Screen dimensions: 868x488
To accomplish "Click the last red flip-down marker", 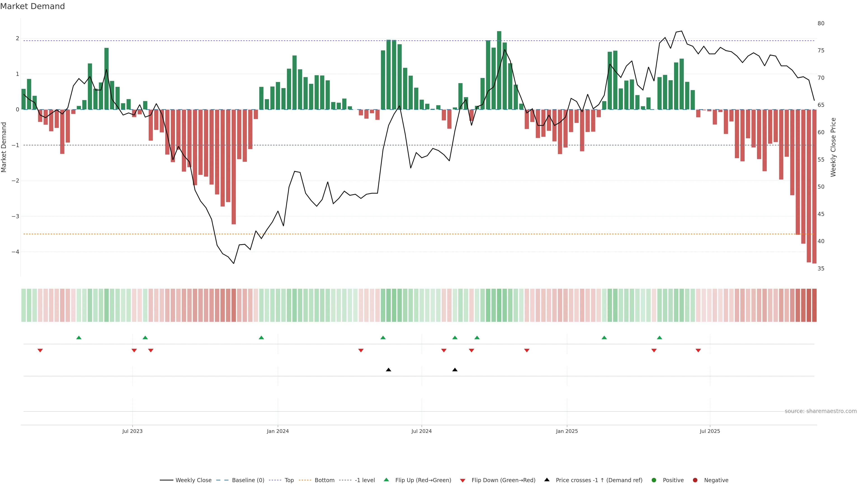I will 698,351.
